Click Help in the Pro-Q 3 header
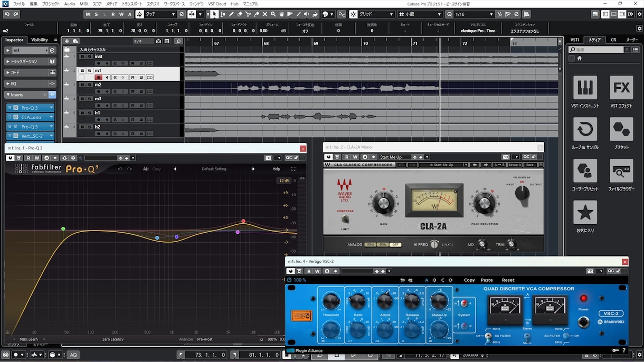 click(276, 169)
